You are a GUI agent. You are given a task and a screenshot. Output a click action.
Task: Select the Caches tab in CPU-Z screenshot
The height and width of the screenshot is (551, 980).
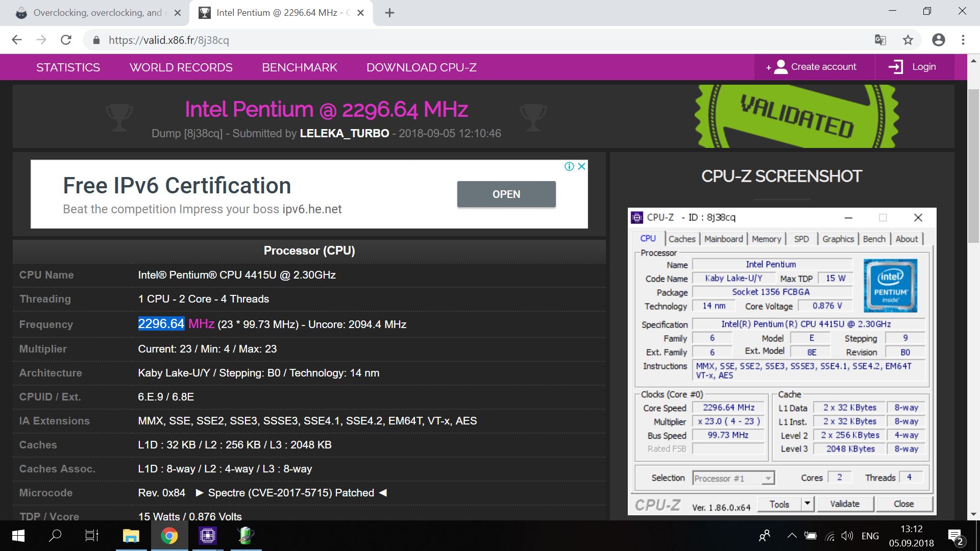[682, 239]
